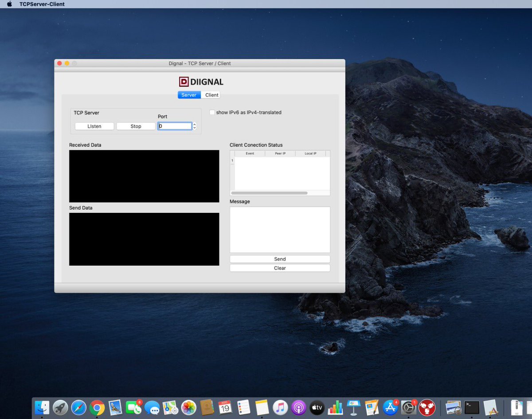Open Apple TV app in dock
Image resolution: width=532 pixels, height=419 pixels.
pos(317,407)
